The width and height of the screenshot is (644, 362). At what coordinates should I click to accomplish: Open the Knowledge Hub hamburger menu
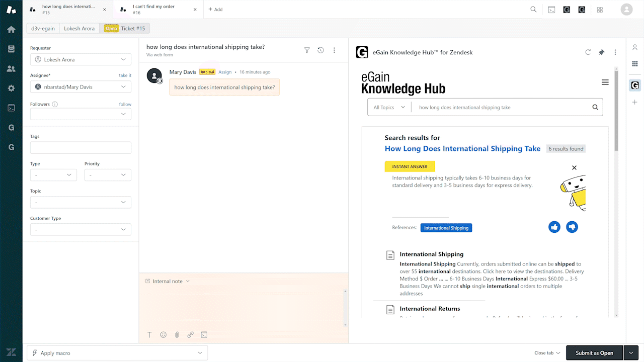pyautogui.click(x=605, y=82)
